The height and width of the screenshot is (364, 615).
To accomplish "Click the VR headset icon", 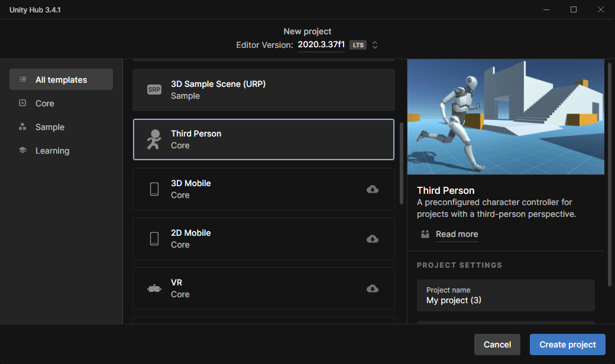I will tap(154, 289).
